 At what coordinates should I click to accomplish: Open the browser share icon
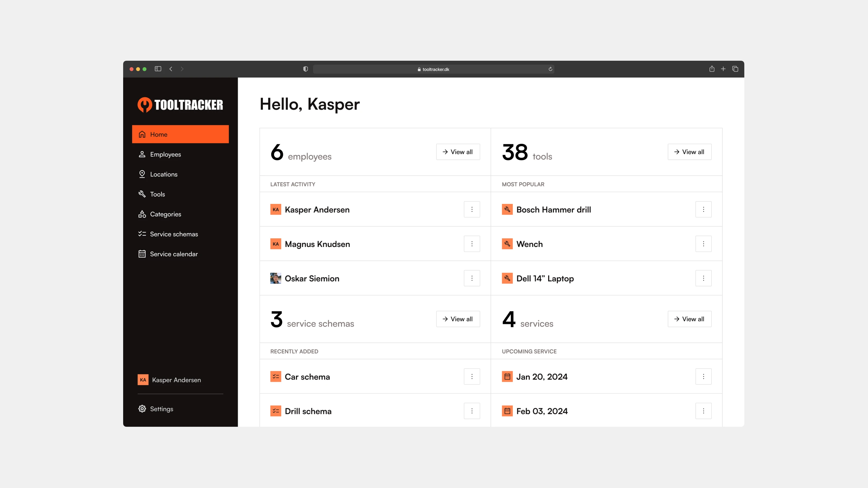(x=712, y=69)
